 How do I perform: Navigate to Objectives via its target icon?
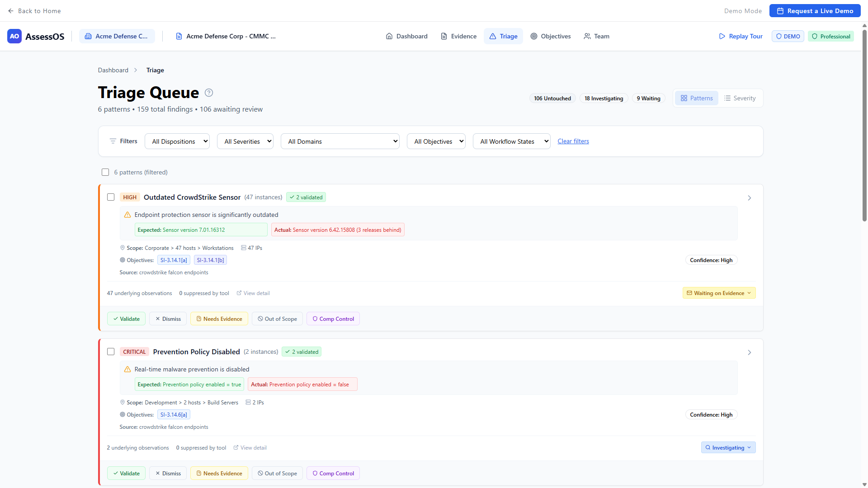coord(534,36)
